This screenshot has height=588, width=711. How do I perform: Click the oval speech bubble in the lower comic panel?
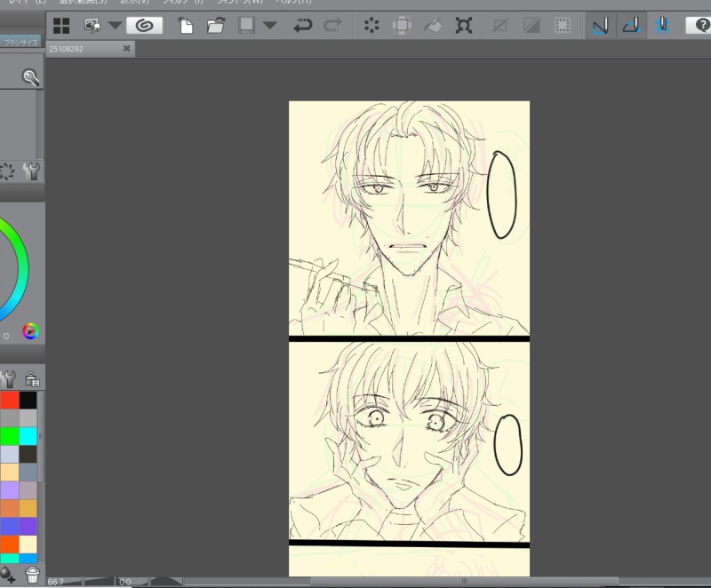[x=507, y=445]
